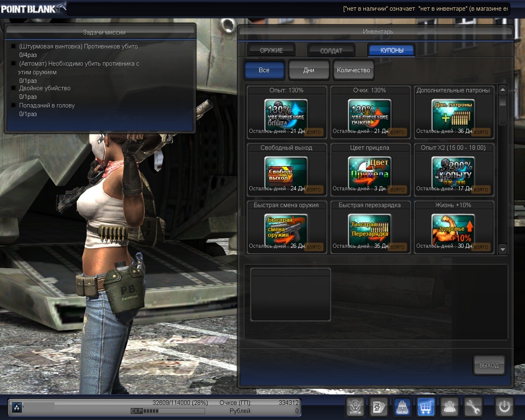Open the inventory backpack icon

click(402, 407)
